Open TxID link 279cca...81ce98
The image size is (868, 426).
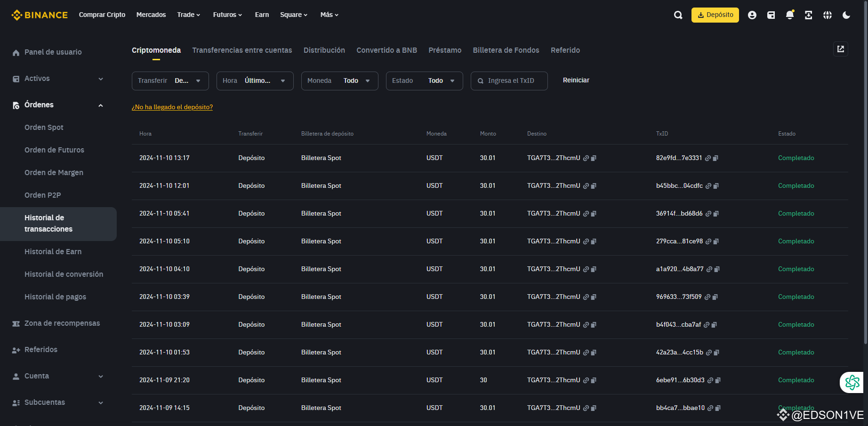click(x=708, y=241)
